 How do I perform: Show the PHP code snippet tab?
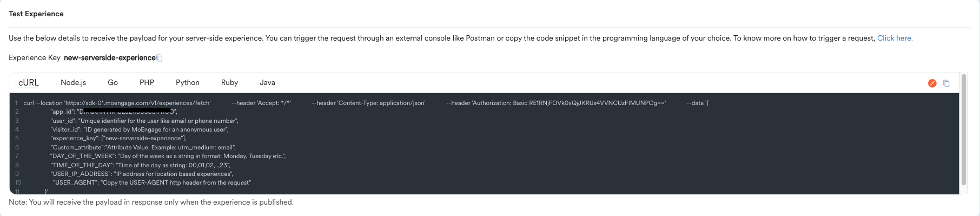tap(147, 82)
